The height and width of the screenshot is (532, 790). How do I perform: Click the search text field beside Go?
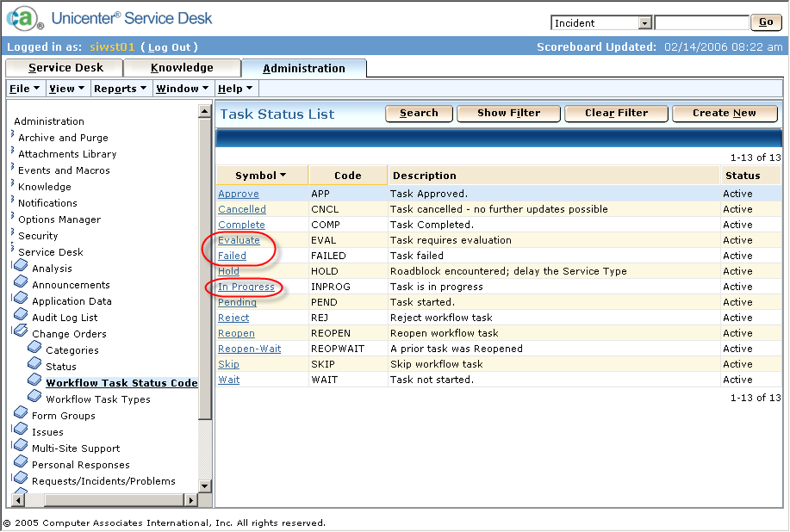click(x=701, y=23)
